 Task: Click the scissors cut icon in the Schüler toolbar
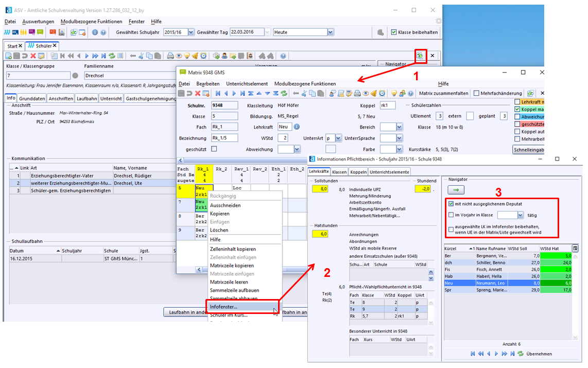141,56
